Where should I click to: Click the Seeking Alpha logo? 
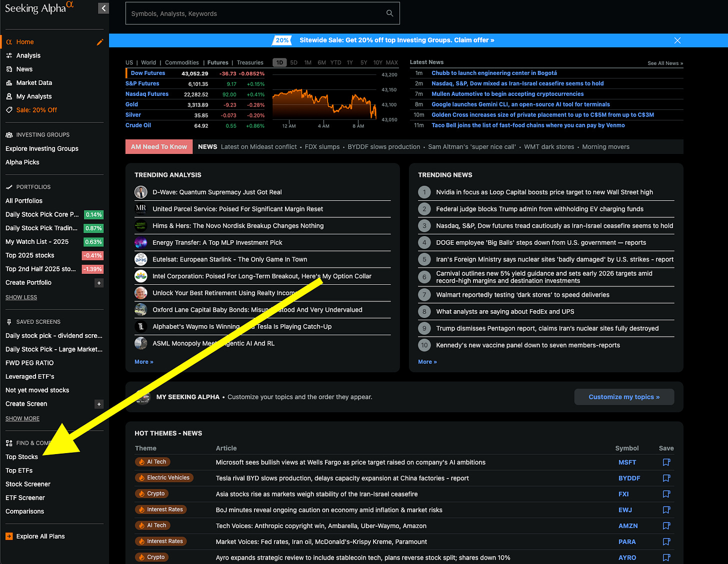pyautogui.click(x=39, y=8)
